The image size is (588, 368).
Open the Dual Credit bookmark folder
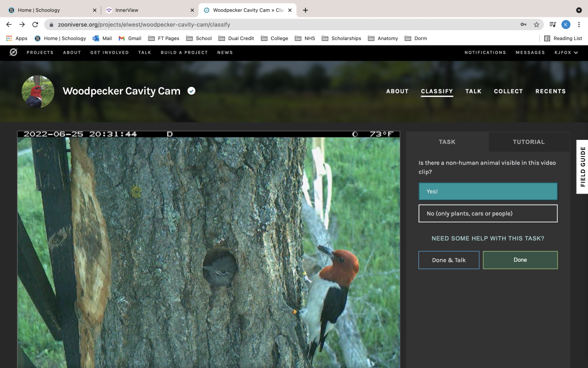click(236, 38)
